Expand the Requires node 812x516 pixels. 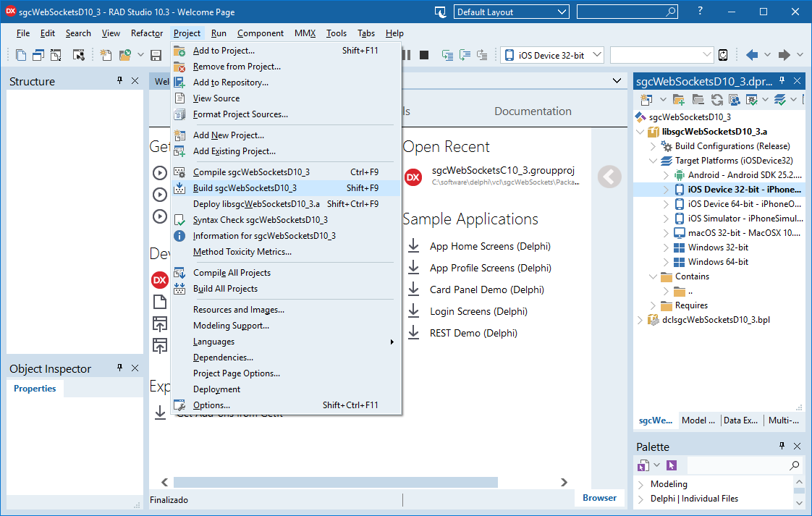pos(653,305)
